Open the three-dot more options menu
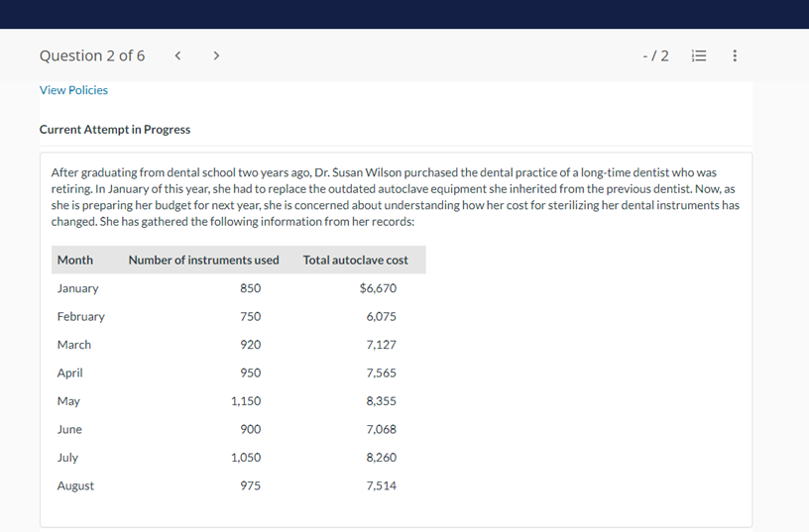Viewport: 809px width, 532px height. pos(735,55)
